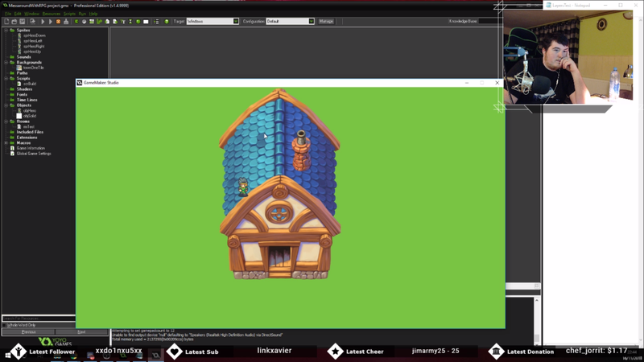This screenshot has height=362, width=644.
Task: Click the Knowledge Base search field
Action: (490, 22)
